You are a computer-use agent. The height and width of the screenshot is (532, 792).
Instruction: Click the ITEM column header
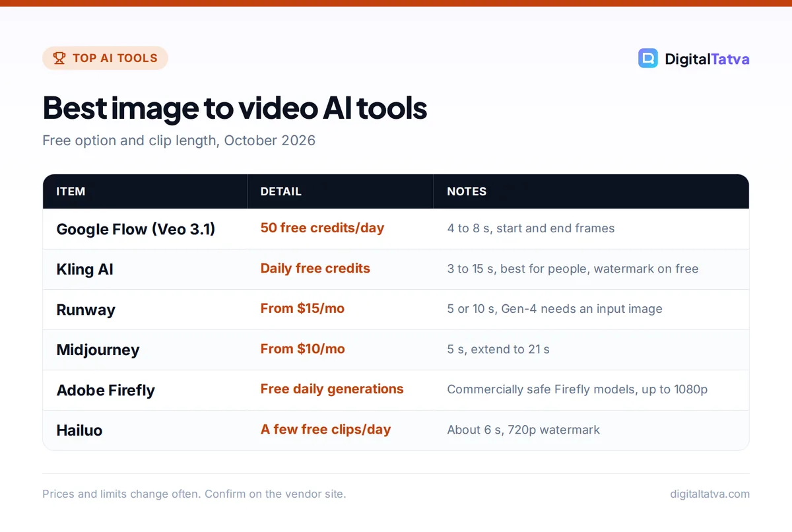point(71,191)
